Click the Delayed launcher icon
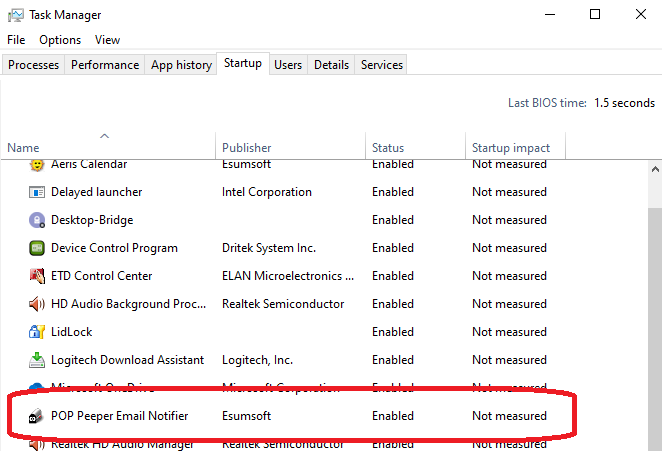The height and width of the screenshot is (451, 662). tap(37, 192)
